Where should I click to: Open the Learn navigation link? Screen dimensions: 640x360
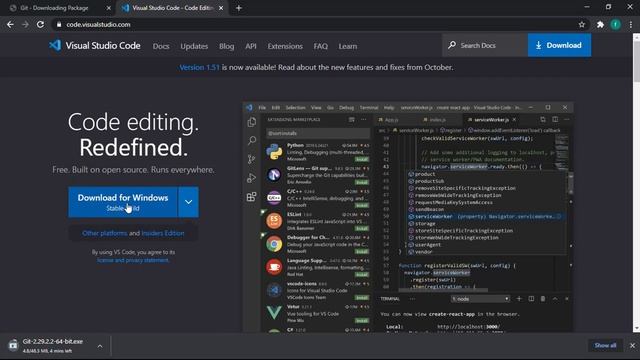(x=348, y=46)
